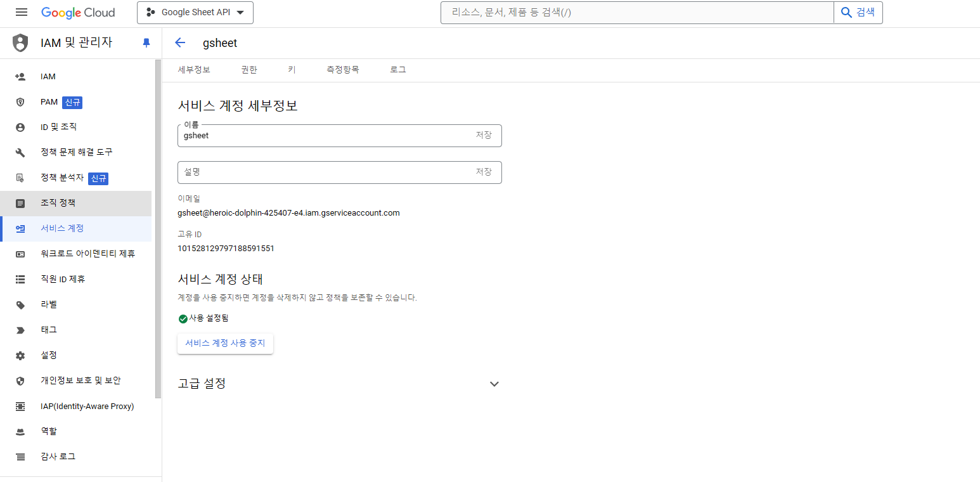Click the 개인정보 보호 및 보안 shield icon
The width and height of the screenshot is (980, 482).
(x=20, y=381)
